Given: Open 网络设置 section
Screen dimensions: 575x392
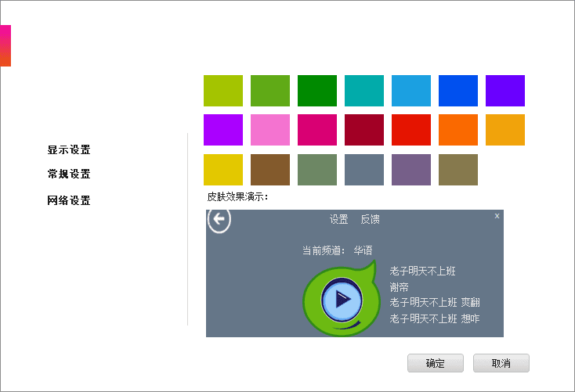Looking at the screenshot, I should click(x=69, y=200).
